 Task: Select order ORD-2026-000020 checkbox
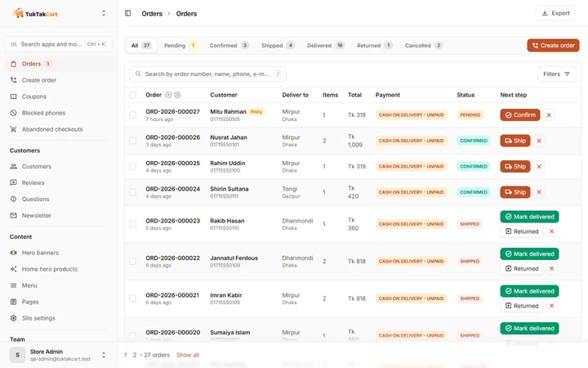(x=133, y=335)
